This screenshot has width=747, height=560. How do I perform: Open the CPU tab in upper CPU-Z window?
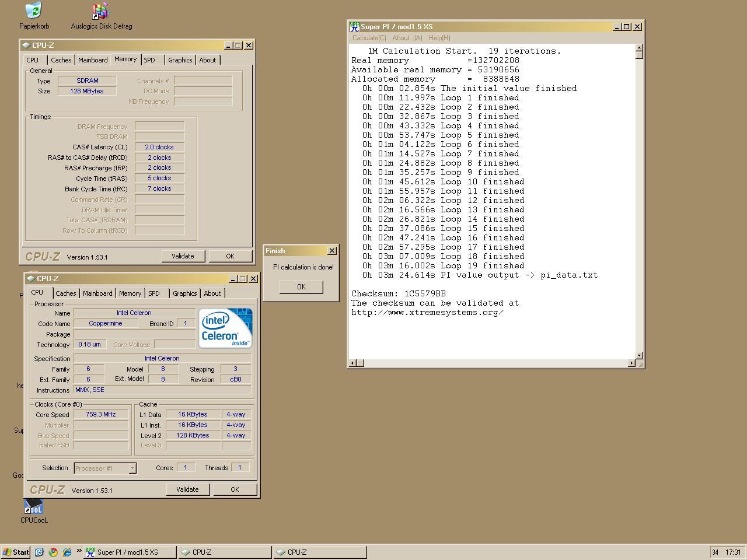[33, 60]
